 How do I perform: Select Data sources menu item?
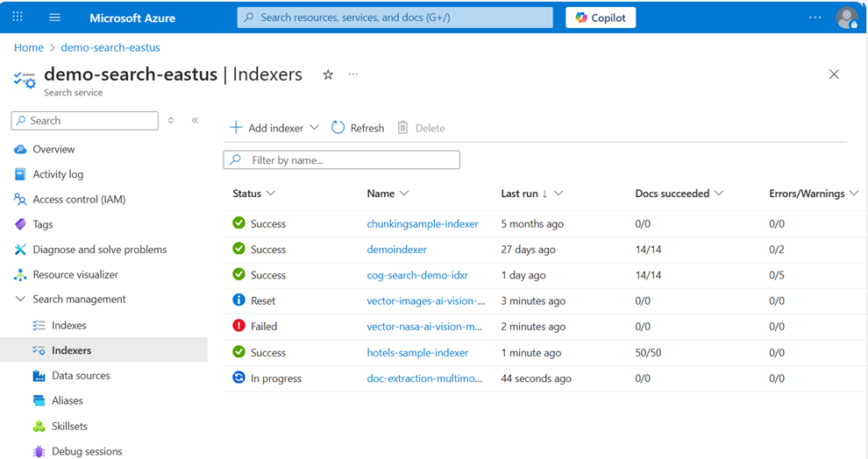81,376
